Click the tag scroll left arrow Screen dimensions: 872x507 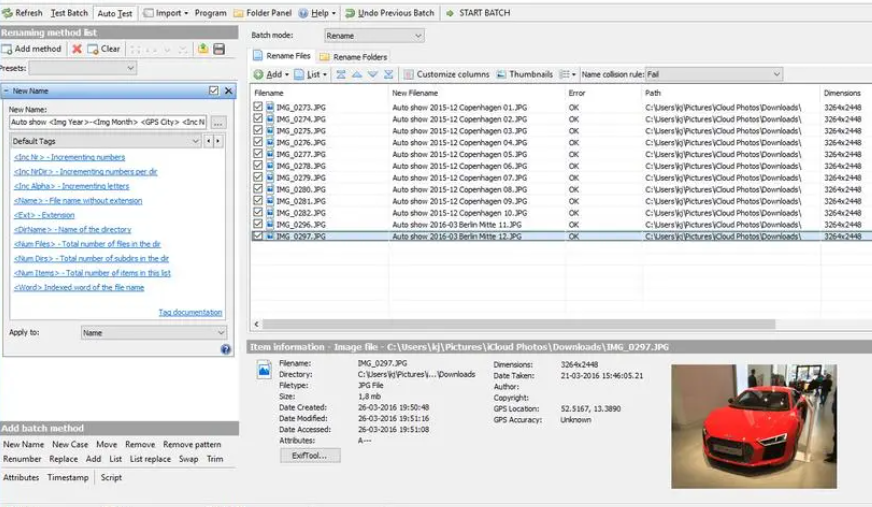pos(209,141)
